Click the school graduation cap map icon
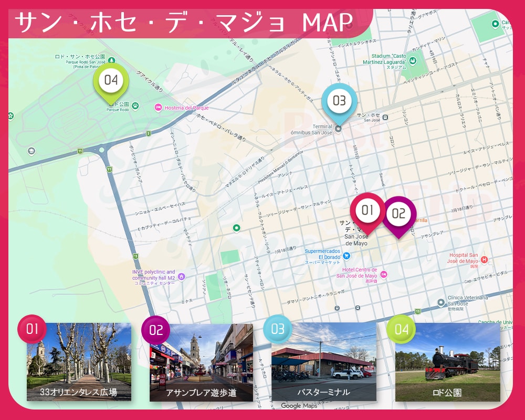Viewport: 525px width, 420px height. 31,151
